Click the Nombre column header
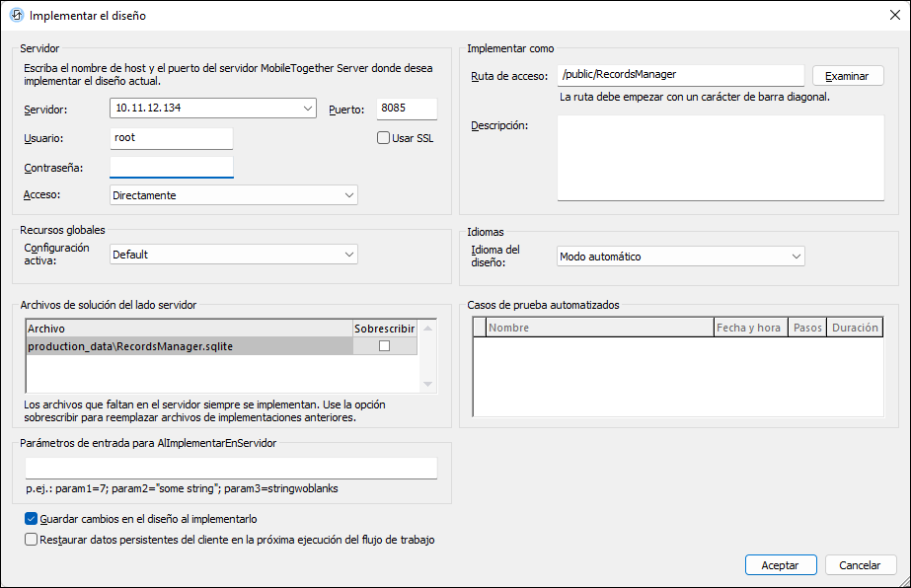 tap(598, 328)
